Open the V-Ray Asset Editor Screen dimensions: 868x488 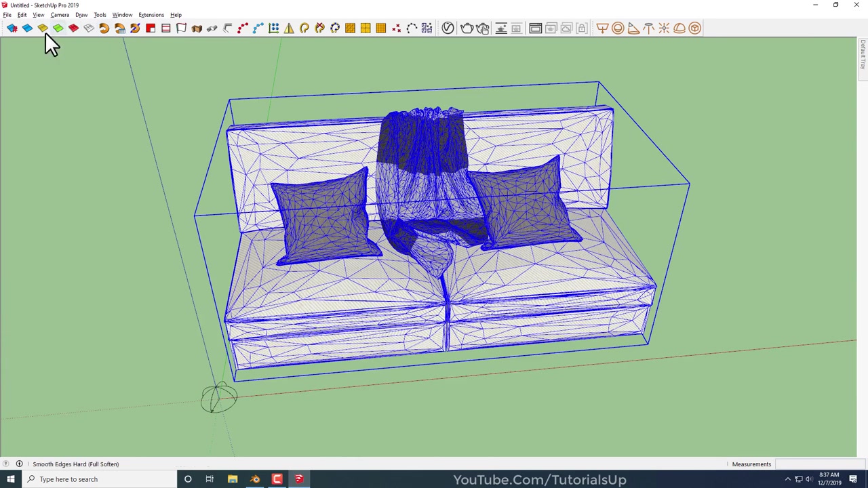point(448,28)
